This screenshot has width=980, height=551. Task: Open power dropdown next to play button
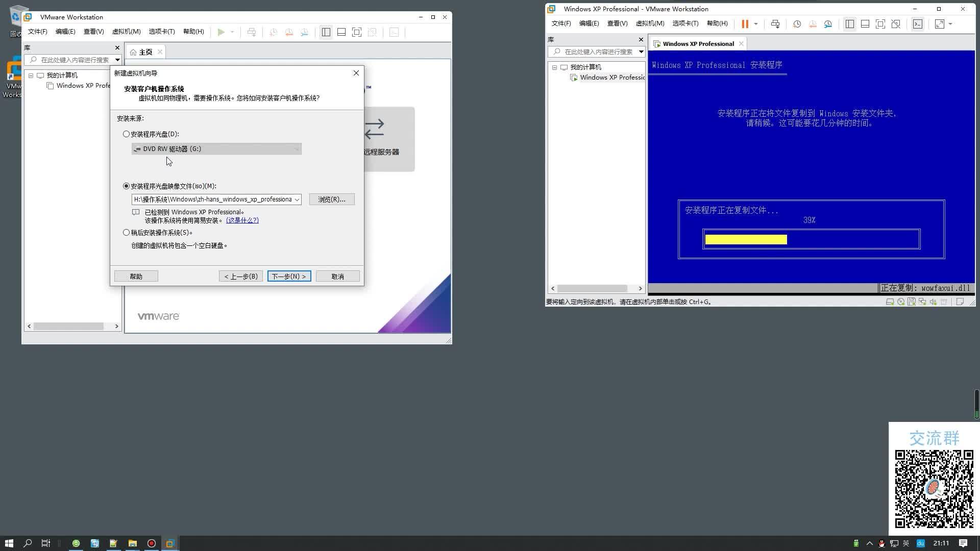point(232,32)
